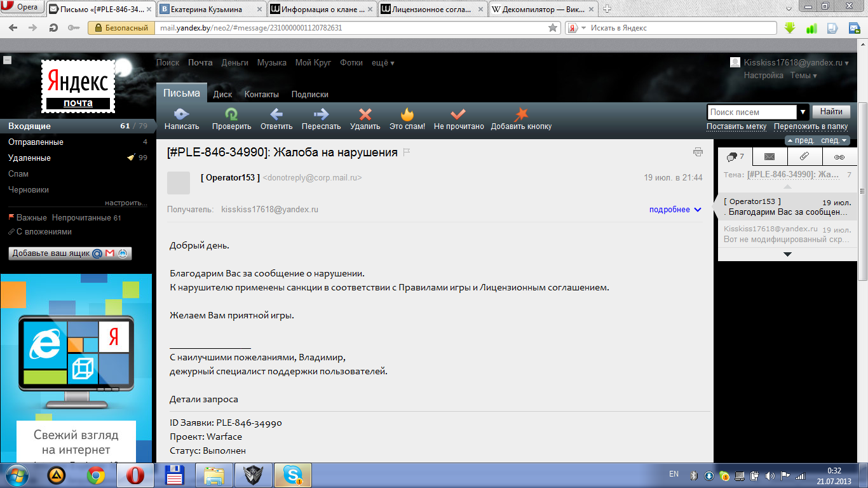The image size is (868, 488).
Task: Click the Opera wand key icon
Action: pyautogui.click(x=74, y=28)
